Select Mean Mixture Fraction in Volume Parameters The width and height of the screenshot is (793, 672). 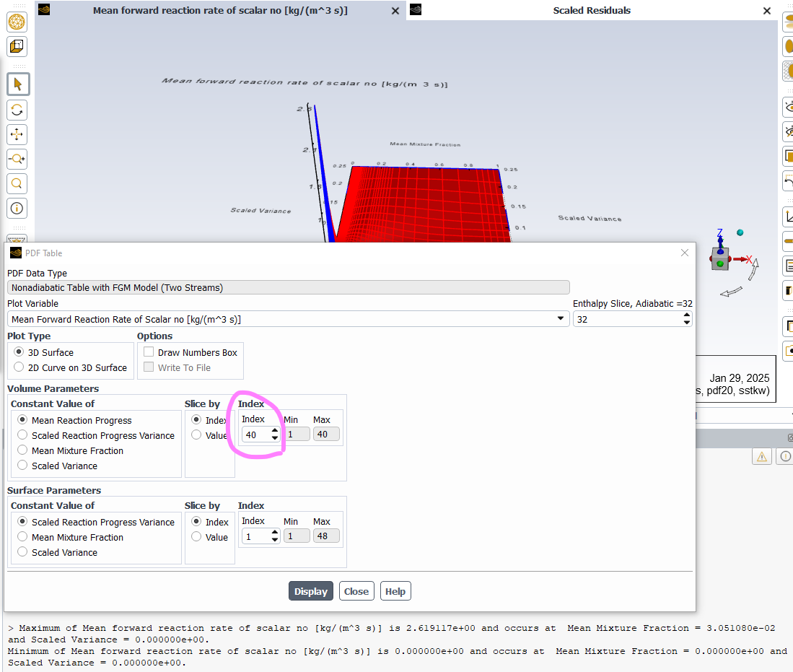23,450
